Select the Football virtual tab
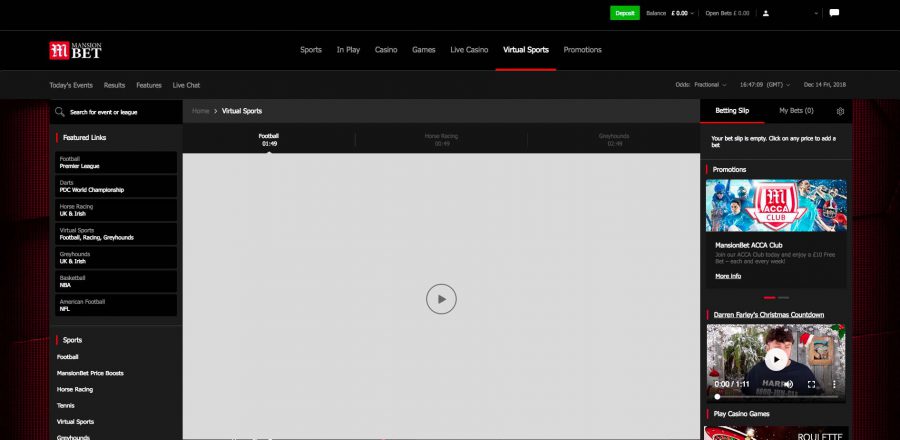Image resolution: width=900 pixels, height=440 pixels. (x=269, y=139)
